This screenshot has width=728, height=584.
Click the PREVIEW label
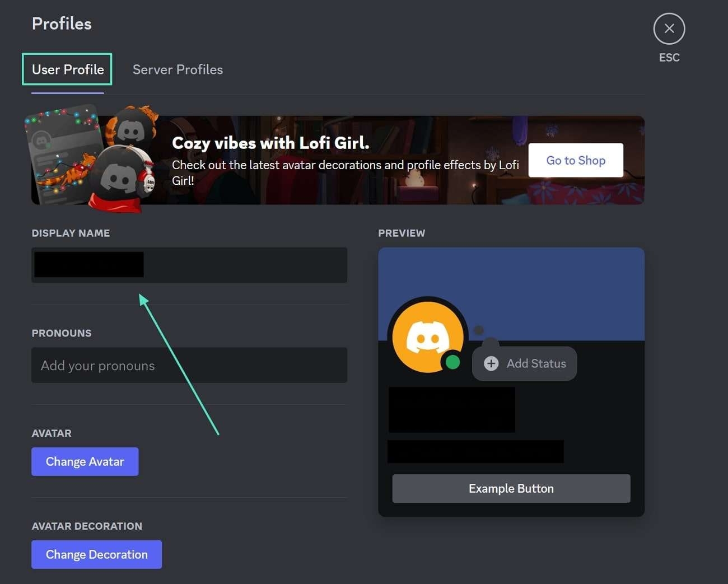[402, 233]
